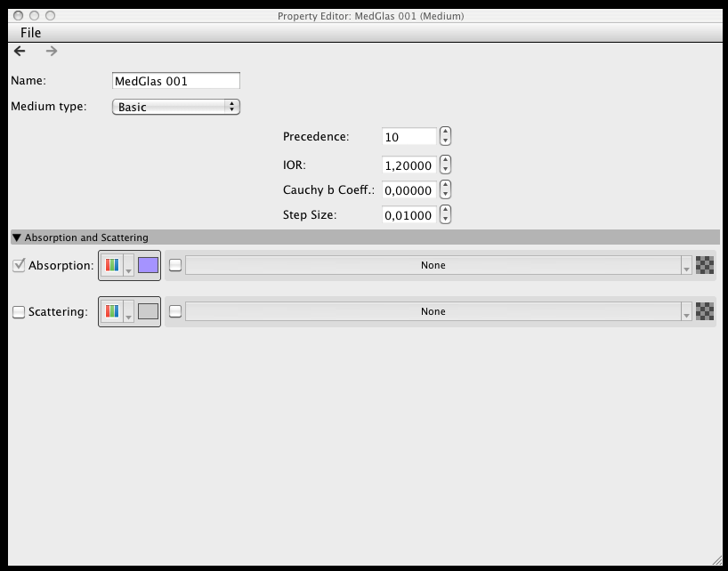728x571 pixels.
Task: Click the forward arrow navigation icon
Action: pyautogui.click(x=52, y=52)
